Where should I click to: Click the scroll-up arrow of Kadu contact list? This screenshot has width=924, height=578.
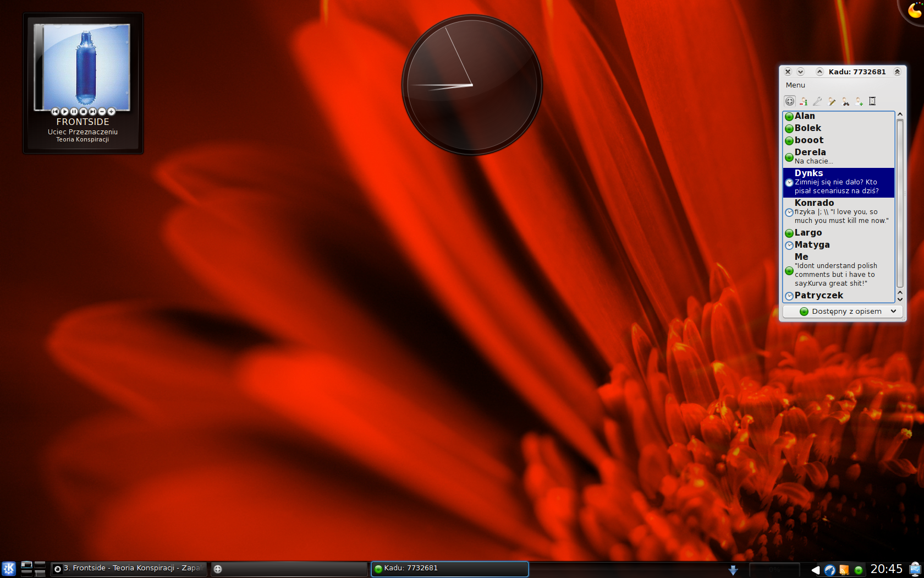coord(900,114)
